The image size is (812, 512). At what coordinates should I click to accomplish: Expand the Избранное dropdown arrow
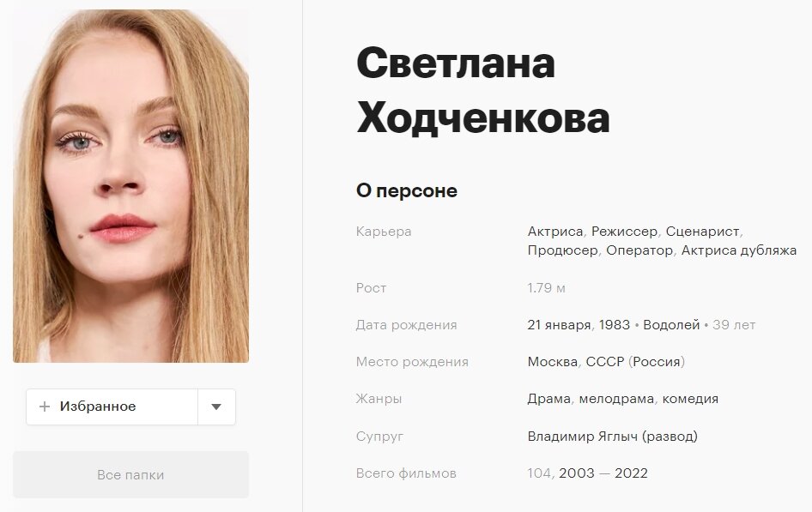216,407
